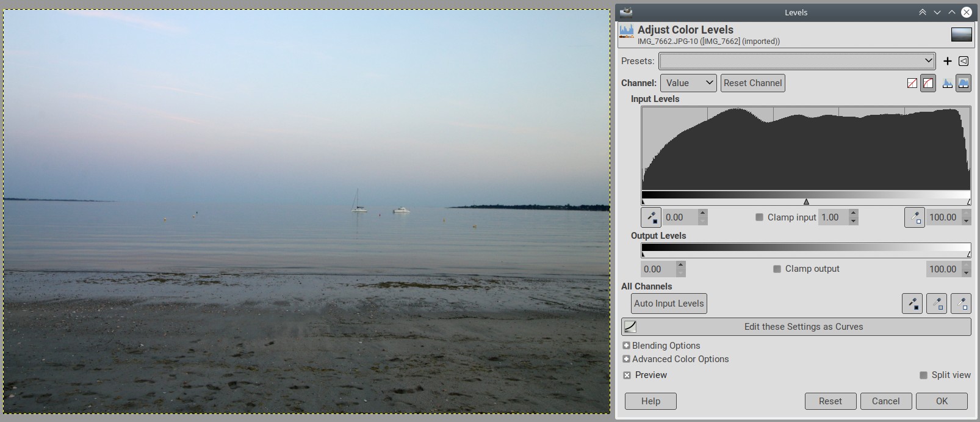Pick black point for input levels
Image resolution: width=980 pixels, height=422 pixels.
651,217
